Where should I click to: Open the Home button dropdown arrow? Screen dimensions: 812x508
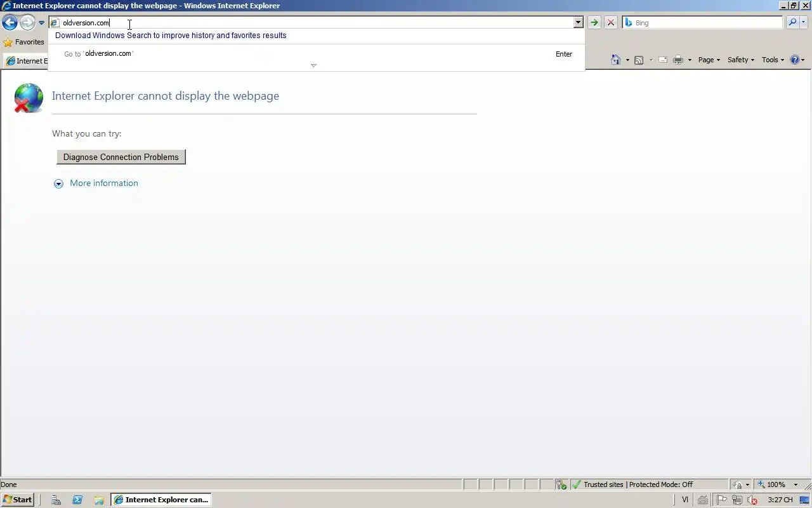627,60
